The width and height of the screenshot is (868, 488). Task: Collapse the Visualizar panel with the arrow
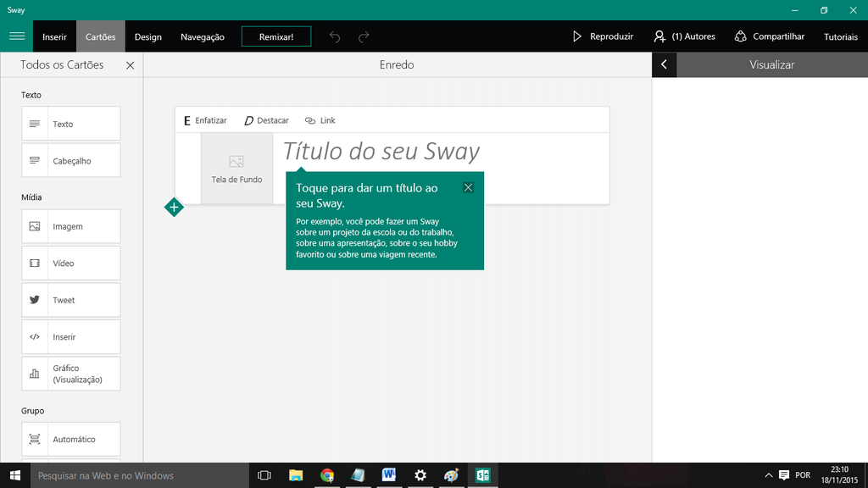tap(664, 64)
